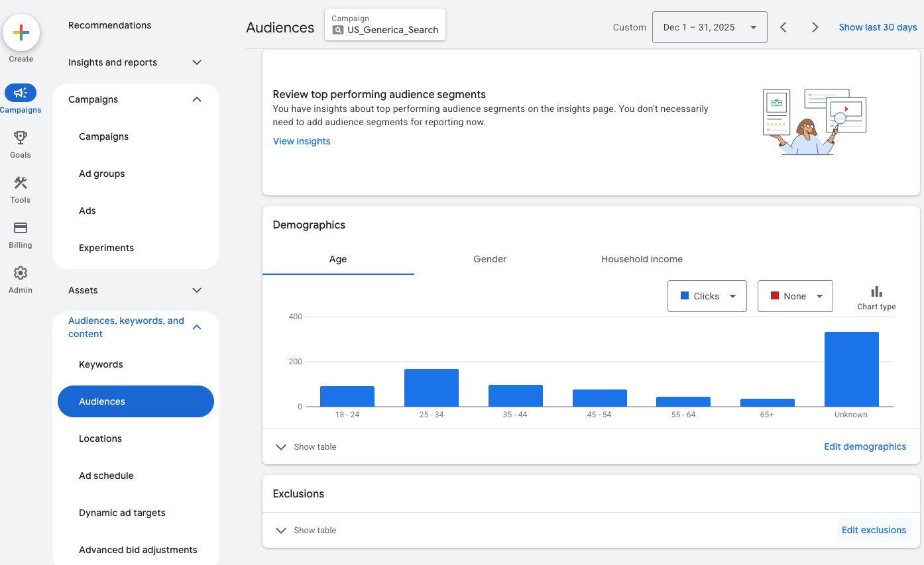Image resolution: width=924 pixels, height=565 pixels.
Task: Click the View insights link
Action: (301, 141)
